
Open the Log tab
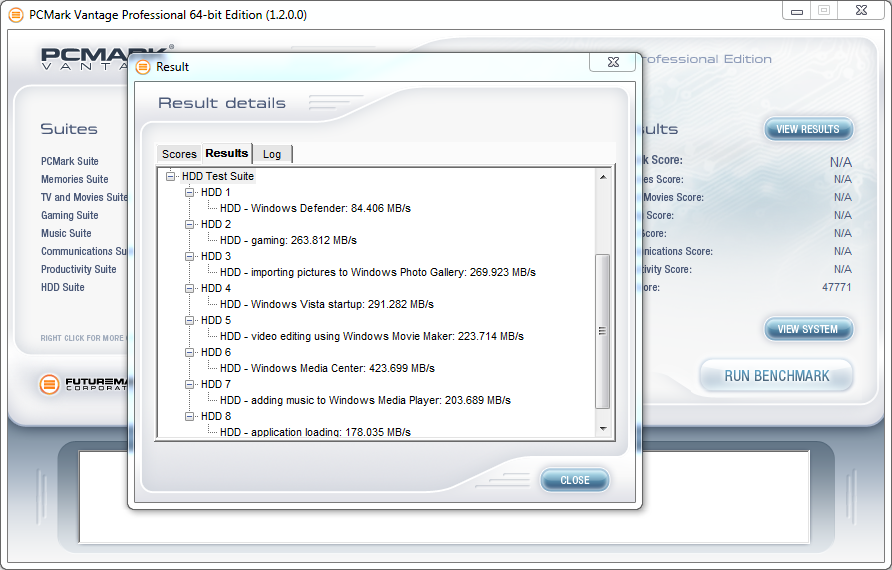click(x=272, y=154)
